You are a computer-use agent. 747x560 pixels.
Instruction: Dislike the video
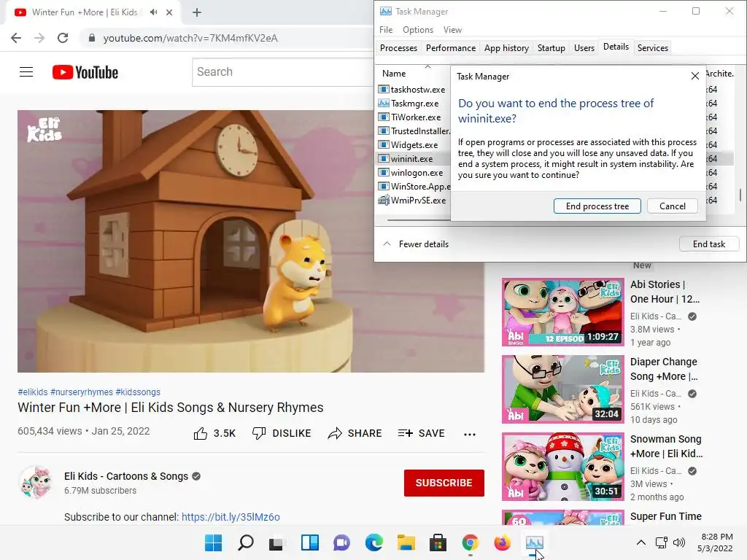(281, 433)
